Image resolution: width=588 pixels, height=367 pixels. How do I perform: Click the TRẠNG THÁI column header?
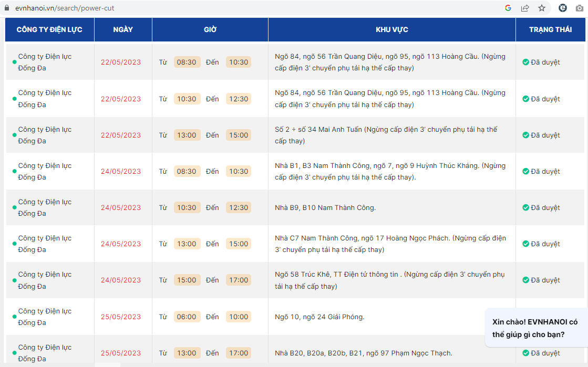coord(550,29)
